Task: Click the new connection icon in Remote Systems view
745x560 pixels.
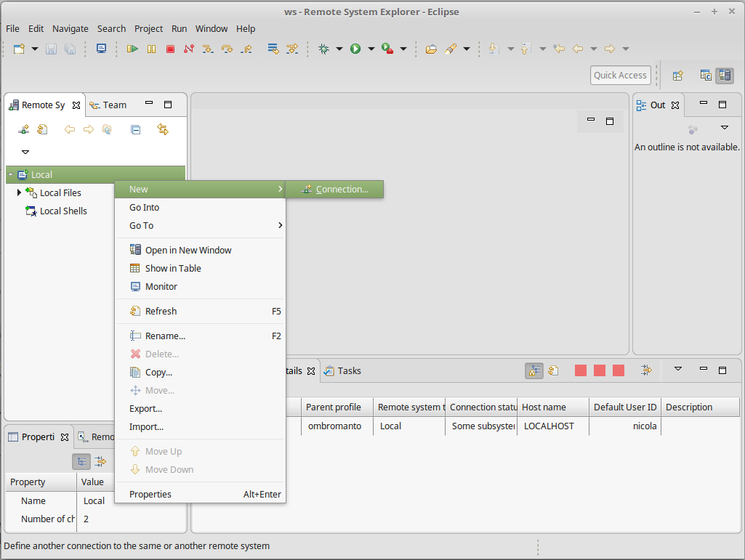Action: [x=23, y=129]
